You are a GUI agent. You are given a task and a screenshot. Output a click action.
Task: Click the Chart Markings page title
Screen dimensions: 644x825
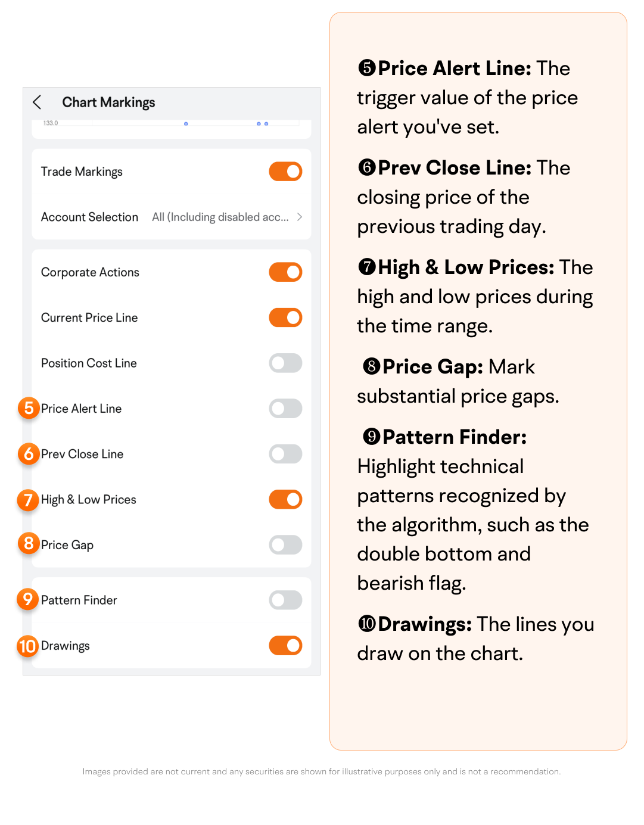click(x=108, y=102)
